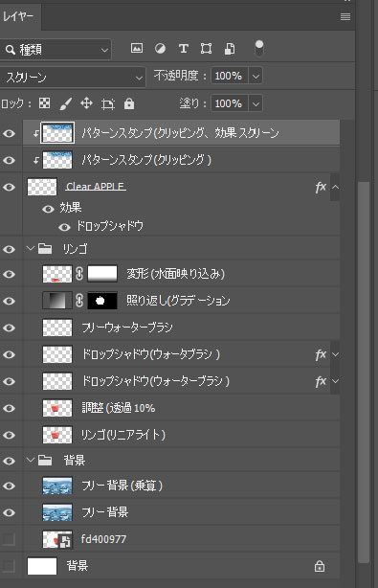Screen dimensions: 378x588
Task: Select the レイヤー panel tab
Action: click(18, 16)
